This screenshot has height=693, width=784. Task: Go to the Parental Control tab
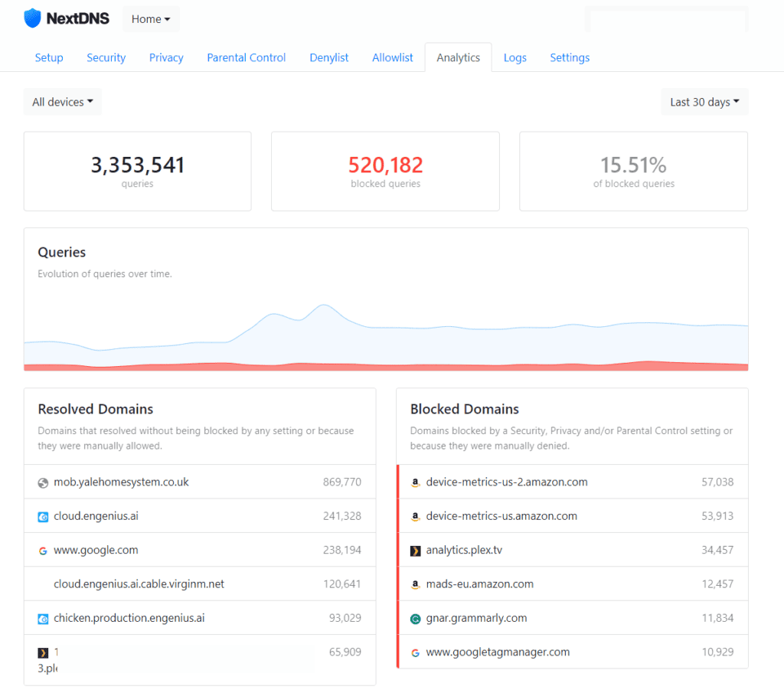(246, 57)
